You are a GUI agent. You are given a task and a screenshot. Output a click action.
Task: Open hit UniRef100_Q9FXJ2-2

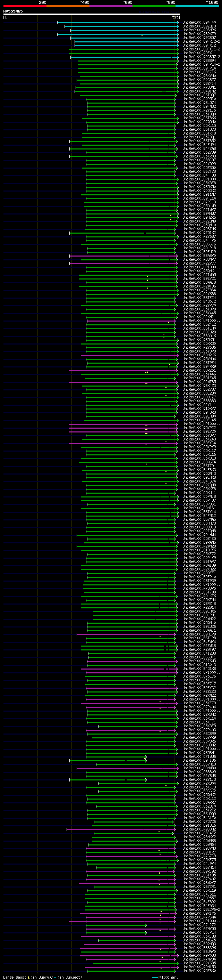click(x=201, y=42)
